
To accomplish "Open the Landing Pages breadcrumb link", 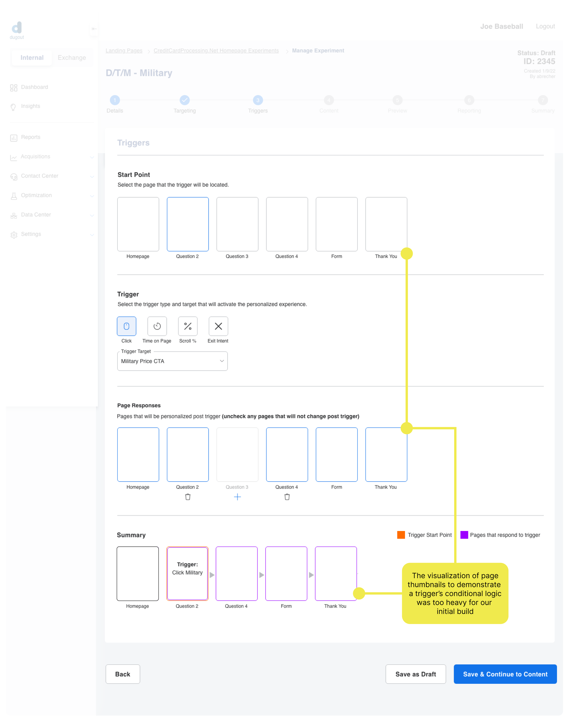I will (x=124, y=51).
